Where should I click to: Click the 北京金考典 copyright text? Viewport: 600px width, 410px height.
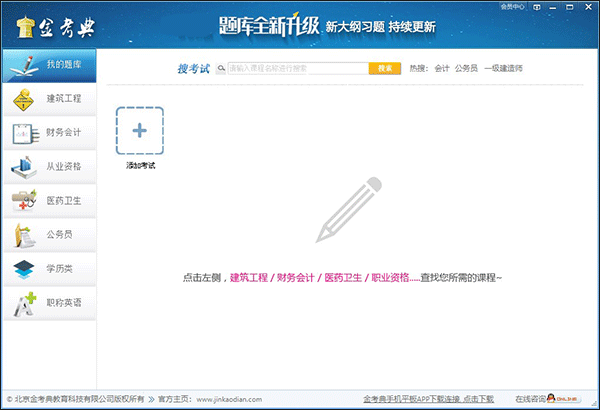pyautogui.click(x=75, y=399)
